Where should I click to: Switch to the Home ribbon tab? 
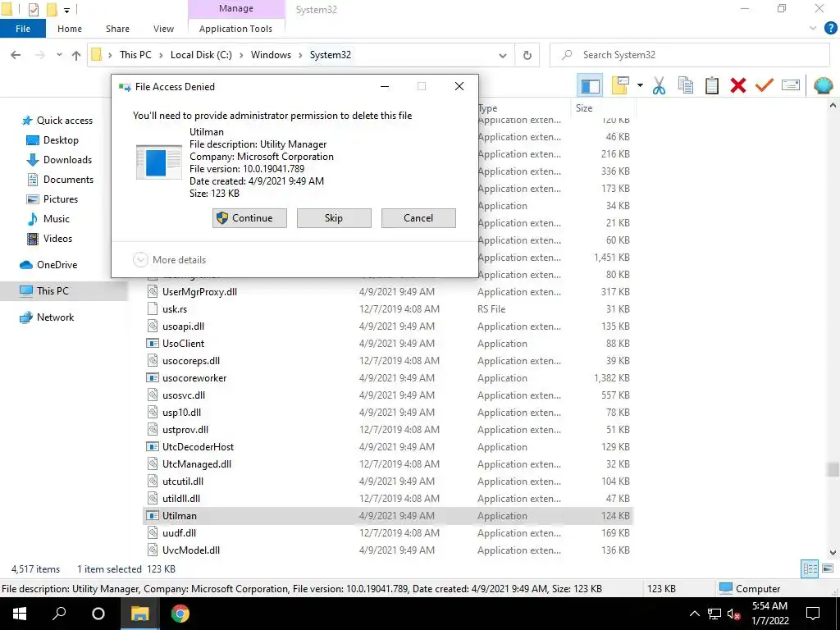(70, 29)
